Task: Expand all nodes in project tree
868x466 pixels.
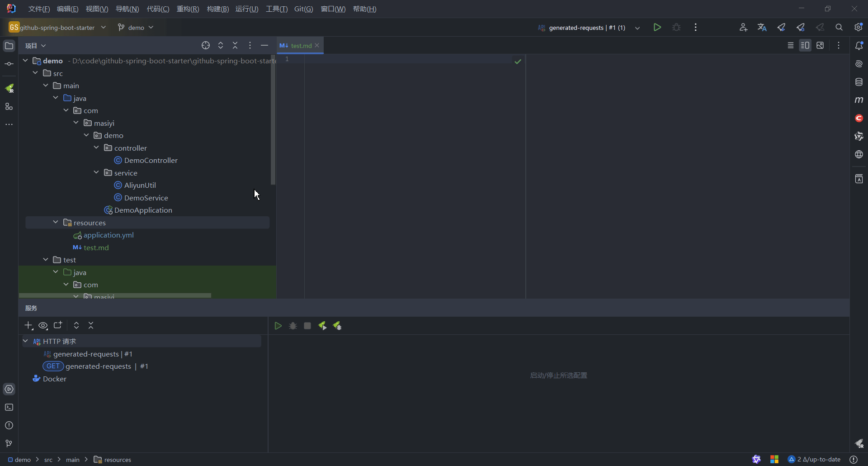Action: click(221, 45)
